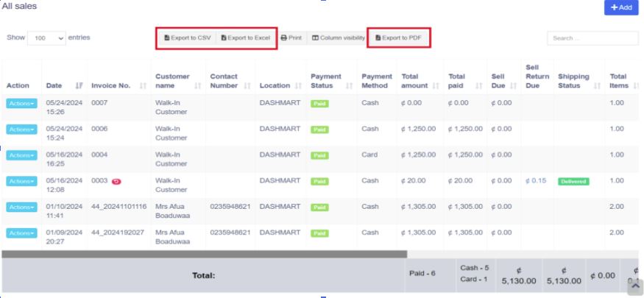
Task: Sort by Total amount arrows icon
Action: pyautogui.click(x=436, y=86)
